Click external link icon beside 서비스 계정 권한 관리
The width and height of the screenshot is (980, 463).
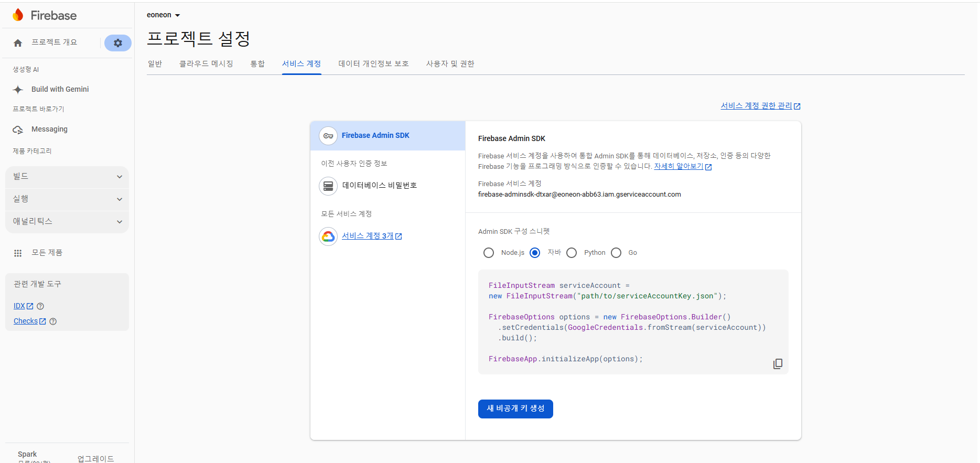point(797,106)
